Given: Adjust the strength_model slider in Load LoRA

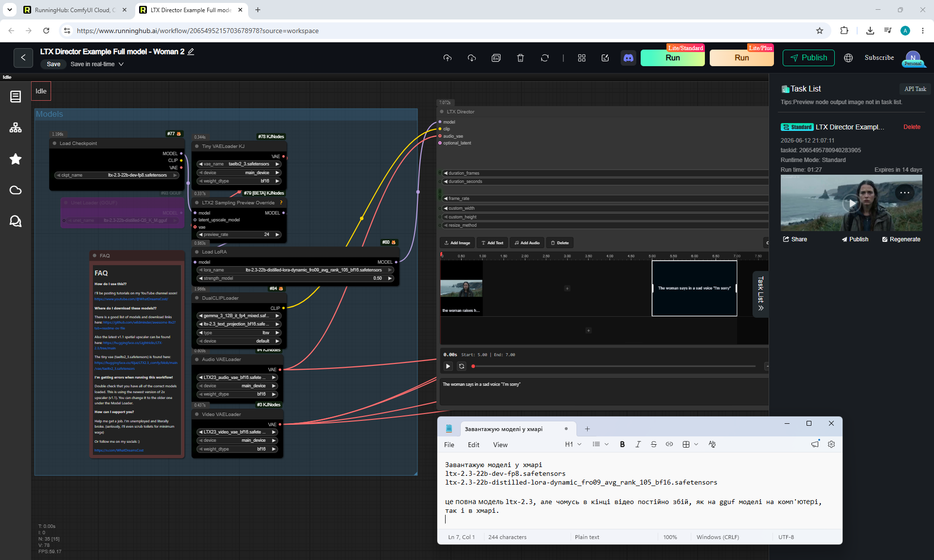Looking at the screenshot, I should (x=295, y=278).
